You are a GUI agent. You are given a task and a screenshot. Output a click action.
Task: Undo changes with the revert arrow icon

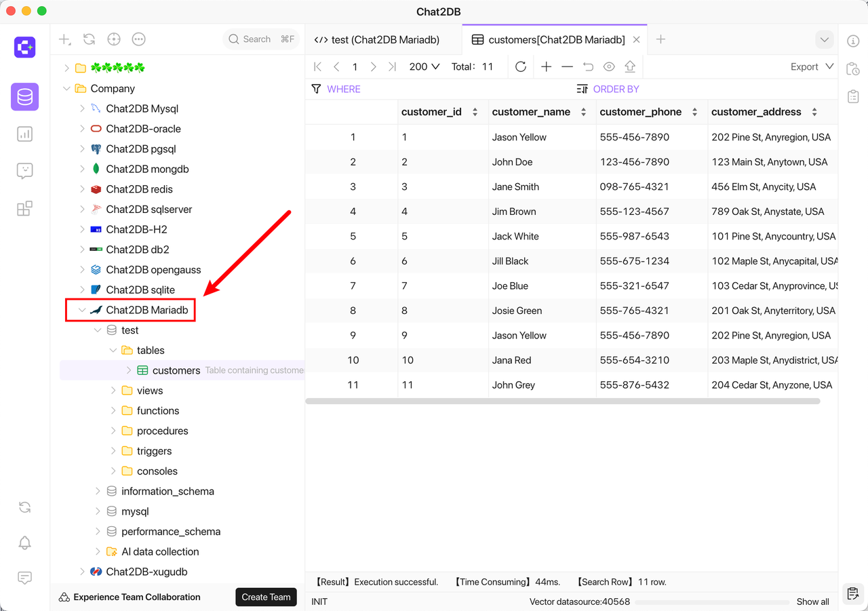(589, 66)
